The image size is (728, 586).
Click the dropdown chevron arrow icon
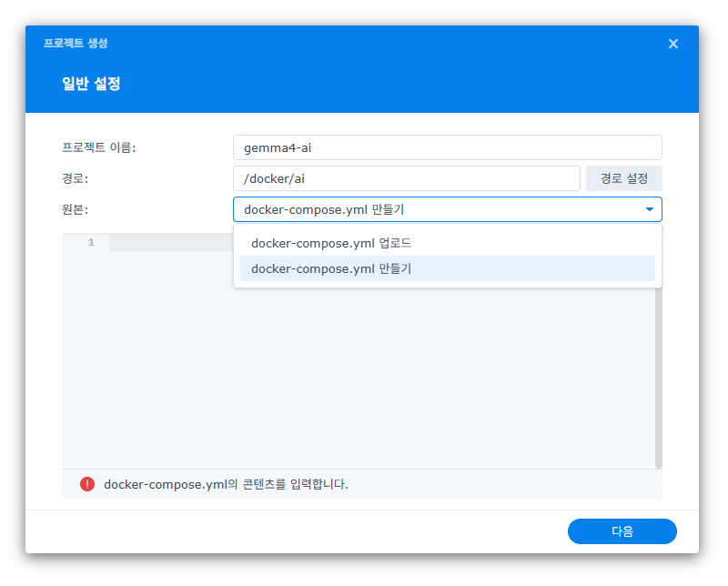point(650,209)
